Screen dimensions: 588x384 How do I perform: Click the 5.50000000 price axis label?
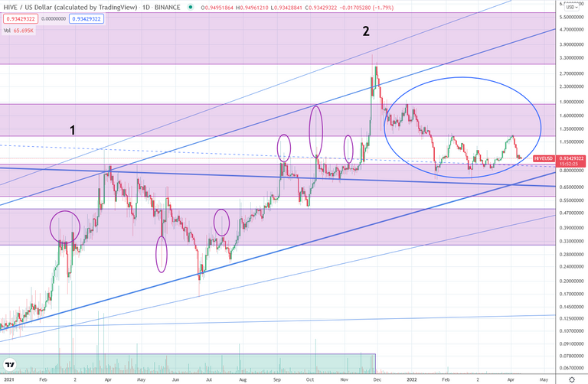click(571, 18)
